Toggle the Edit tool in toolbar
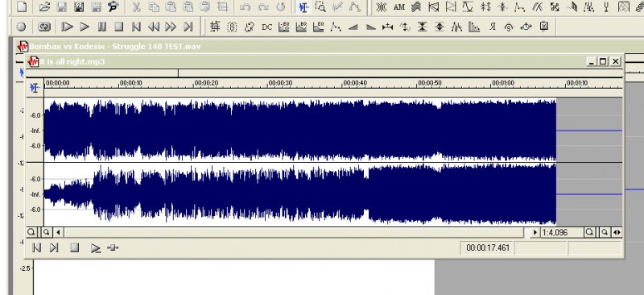Image resolution: width=644 pixels, height=295 pixels. coord(303,7)
